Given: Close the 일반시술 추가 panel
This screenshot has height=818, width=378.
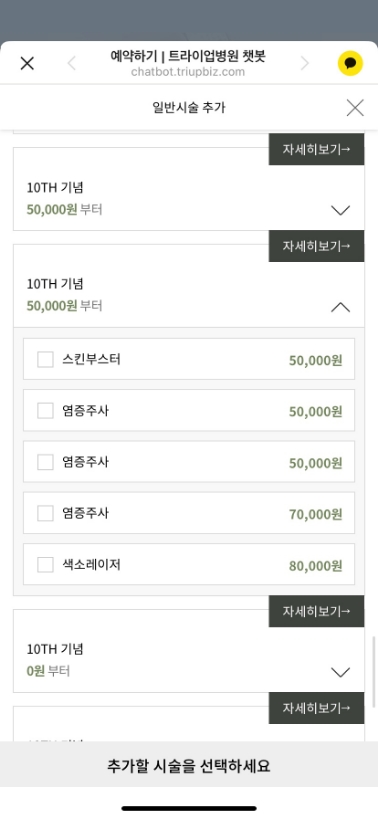Looking at the screenshot, I should (355, 108).
